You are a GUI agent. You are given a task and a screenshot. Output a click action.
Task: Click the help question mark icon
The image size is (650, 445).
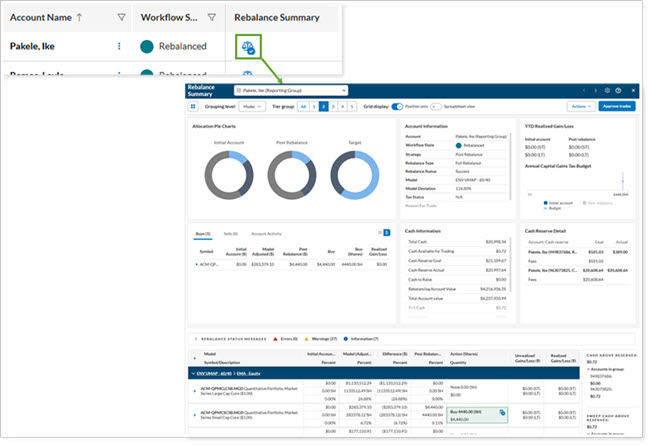(x=617, y=90)
